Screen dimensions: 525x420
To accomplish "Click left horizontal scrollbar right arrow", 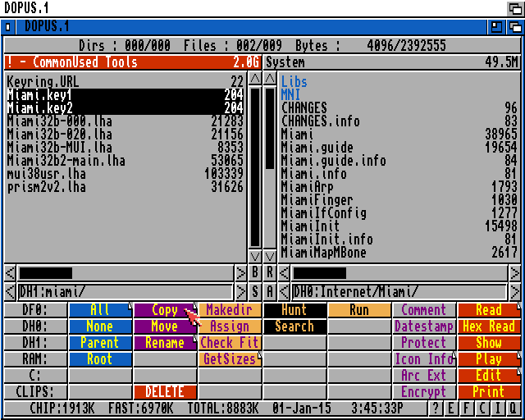I will pyautogui.click(x=240, y=273).
